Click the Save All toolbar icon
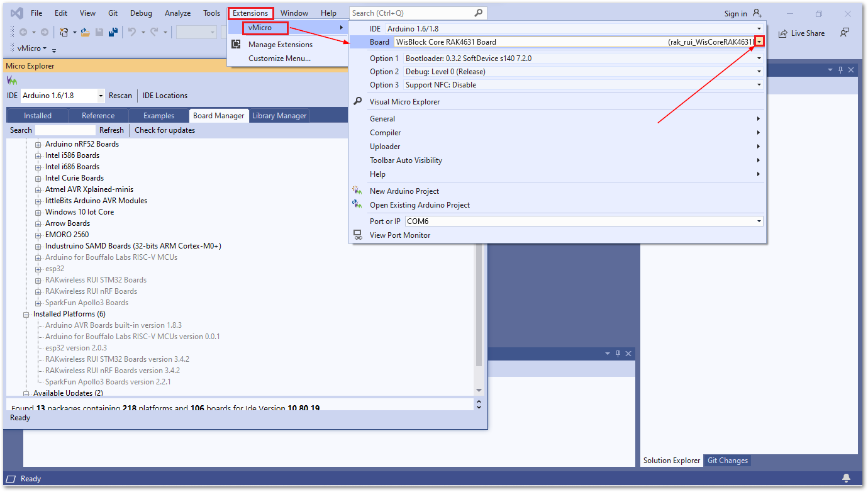Screen dimensions: 868x492 click(114, 32)
